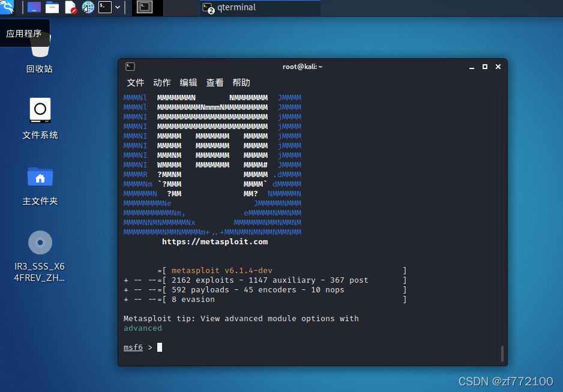Open the 帮助 menu in terminal
This screenshot has width=563, height=392.
pyautogui.click(x=241, y=83)
